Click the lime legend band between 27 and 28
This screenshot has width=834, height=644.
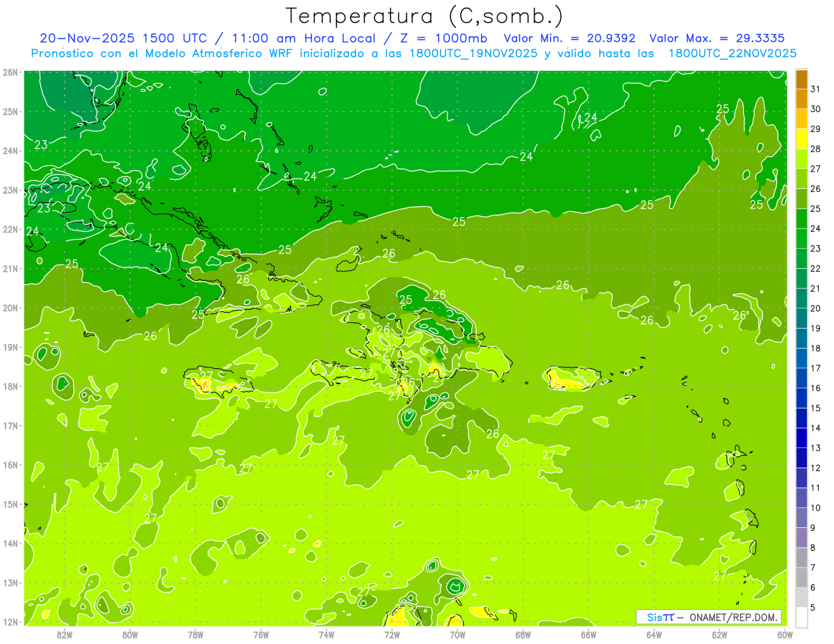click(x=801, y=158)
